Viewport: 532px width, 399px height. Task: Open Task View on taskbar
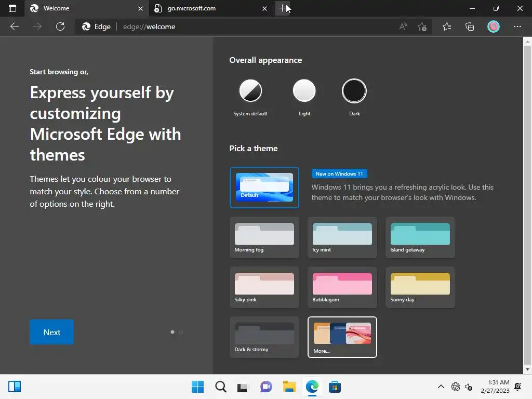pyautogui.click(x=243, y=387)
